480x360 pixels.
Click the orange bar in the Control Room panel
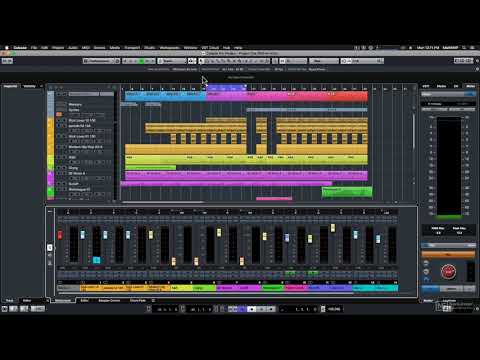pos(448,254)
